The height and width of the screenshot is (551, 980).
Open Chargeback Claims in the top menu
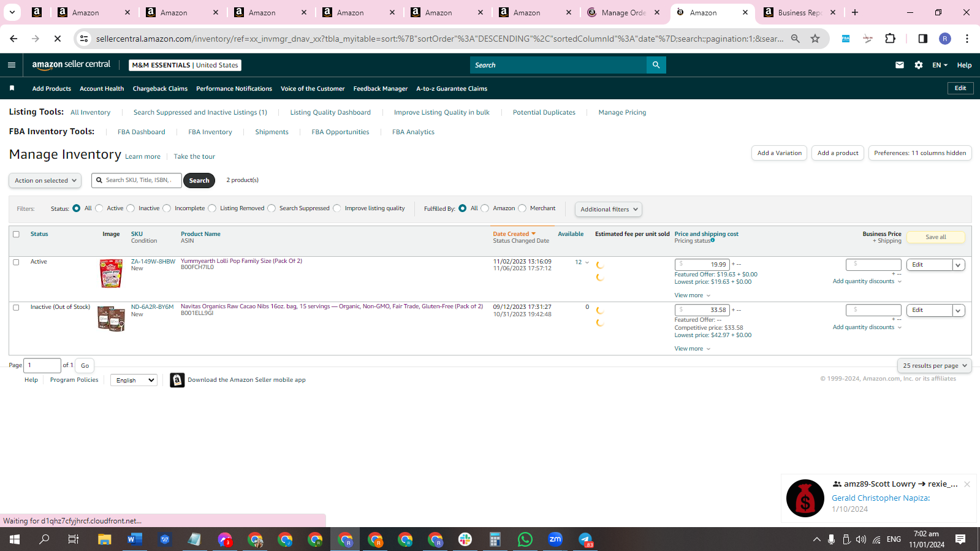click(160, 88)
